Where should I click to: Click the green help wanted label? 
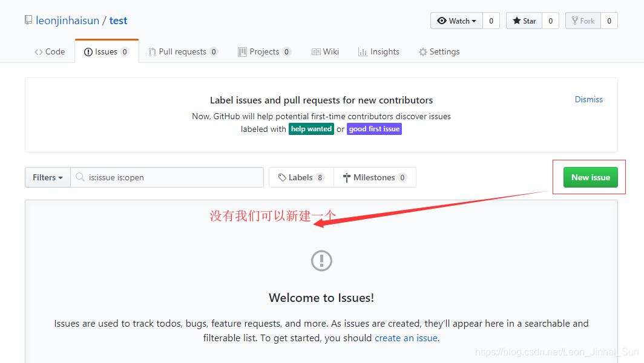[311, 129]
